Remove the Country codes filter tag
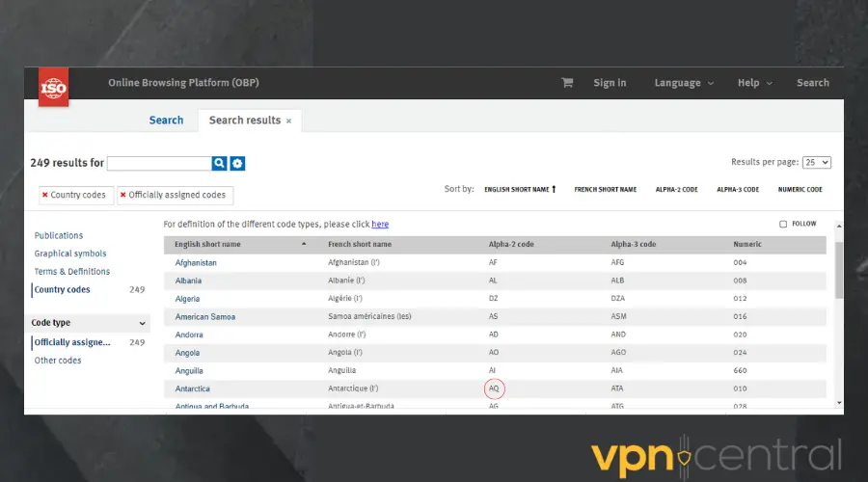868x482 pixels. coord(45,195)
